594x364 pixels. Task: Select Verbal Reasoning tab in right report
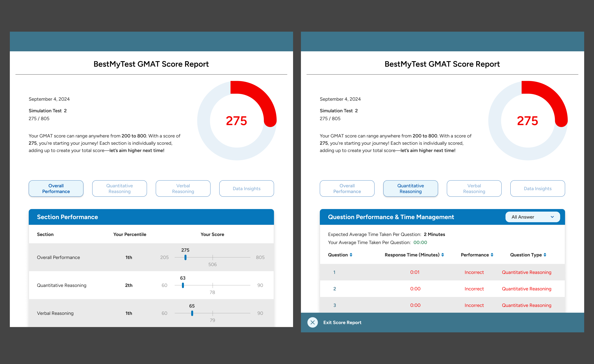tap(474, 189)
